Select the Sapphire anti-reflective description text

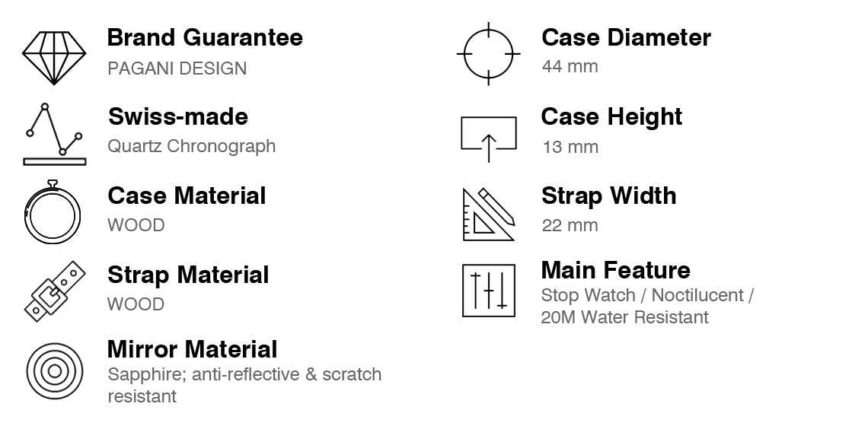244,385
